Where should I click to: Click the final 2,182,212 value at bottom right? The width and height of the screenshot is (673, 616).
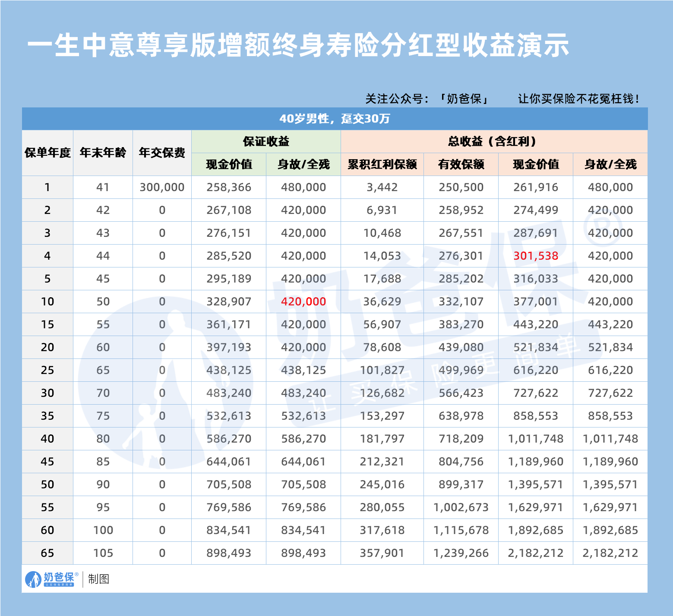click(611, 553)
